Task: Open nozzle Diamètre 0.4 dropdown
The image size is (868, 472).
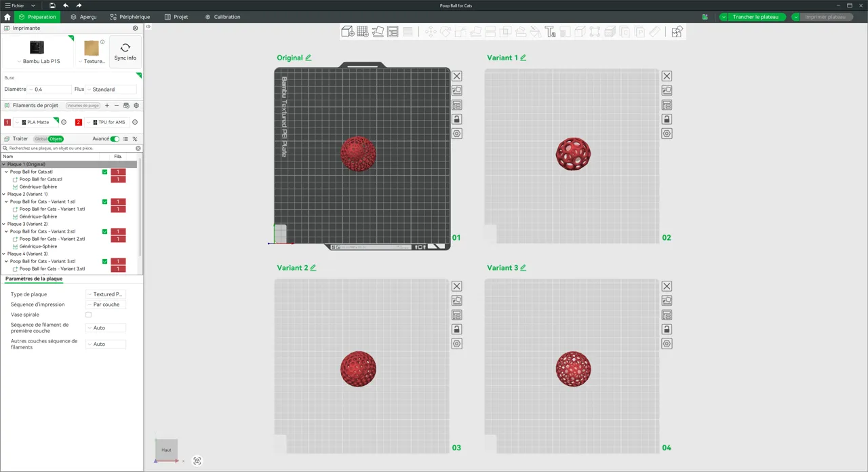Action: (x=50, y=90)
